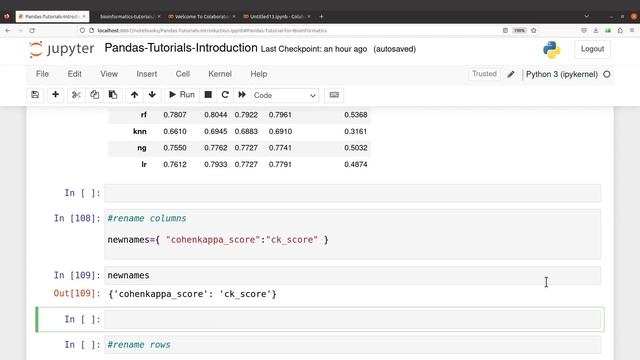Close the Bioinformatics-tutorials tab
Image resolution: width=640 pixels, height=360 pixels.
pos(158,16)
